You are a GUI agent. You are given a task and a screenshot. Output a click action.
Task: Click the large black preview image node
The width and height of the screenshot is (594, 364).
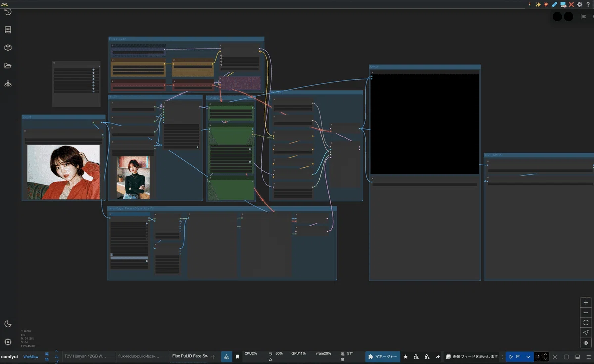tap(425, 124)
